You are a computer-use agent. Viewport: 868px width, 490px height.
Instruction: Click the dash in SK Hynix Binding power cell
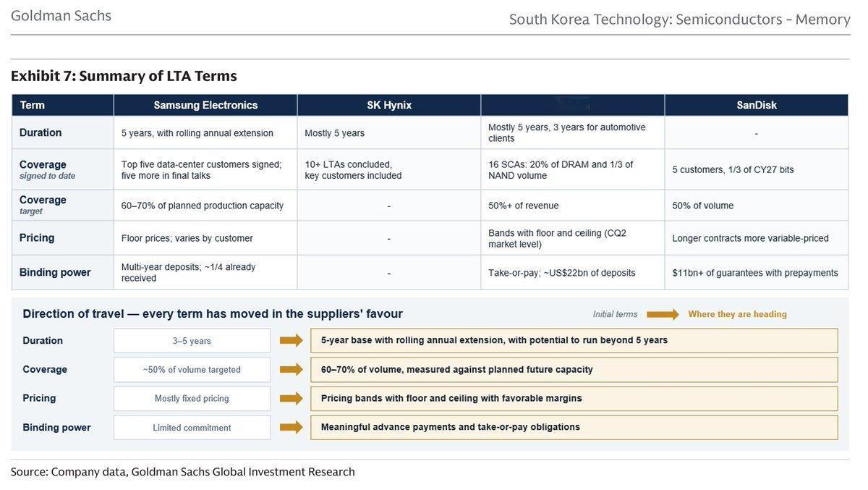[x=389, y=273]
